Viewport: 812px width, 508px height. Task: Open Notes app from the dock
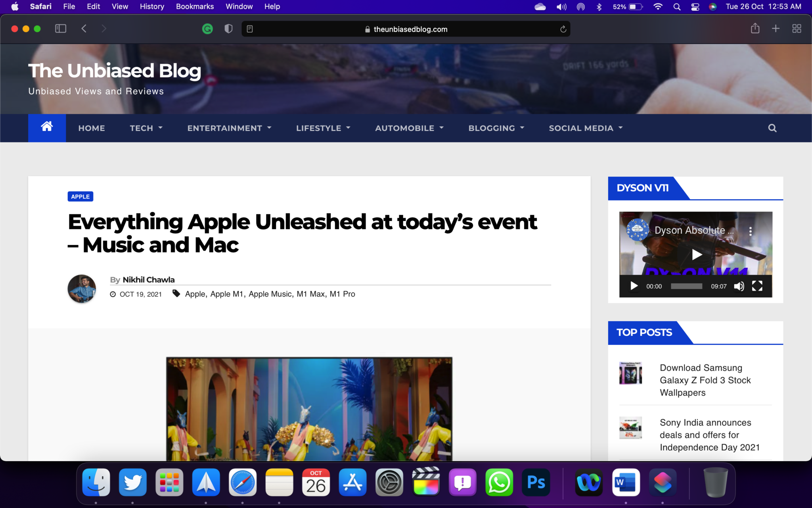[279, 482]
